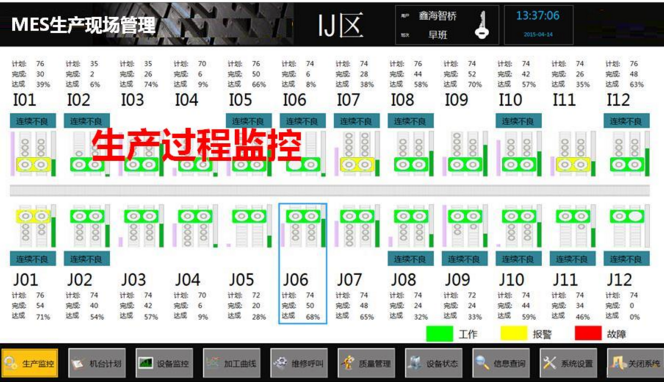Click the 系统设置 wrench tools icon

pyautogui.click(x=549, y=363)
